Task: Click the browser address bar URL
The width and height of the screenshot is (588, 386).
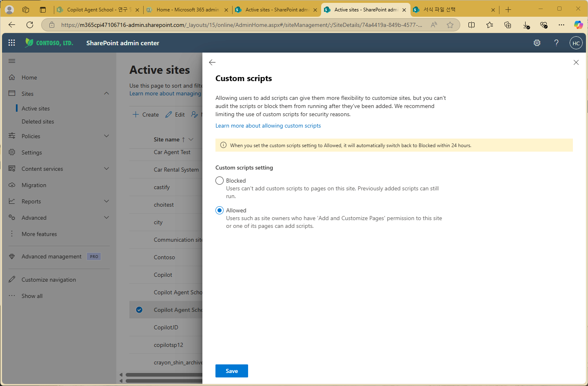Action: 242,25
